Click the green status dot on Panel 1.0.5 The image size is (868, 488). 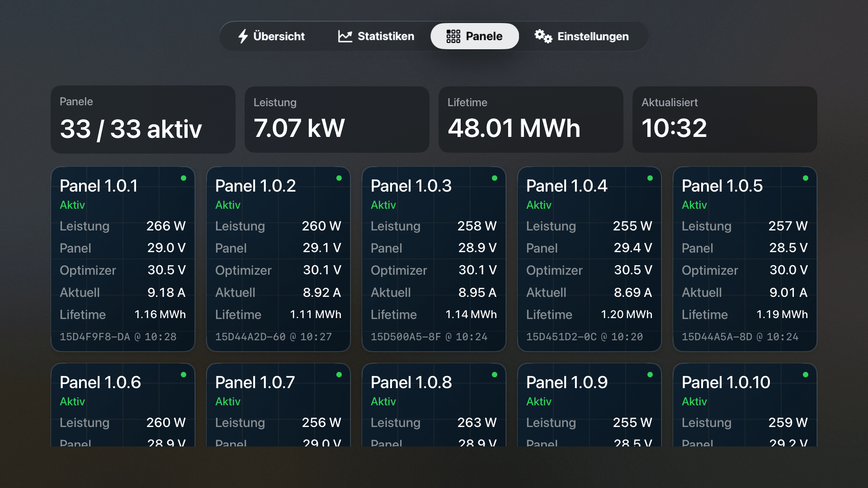[806, 178]
